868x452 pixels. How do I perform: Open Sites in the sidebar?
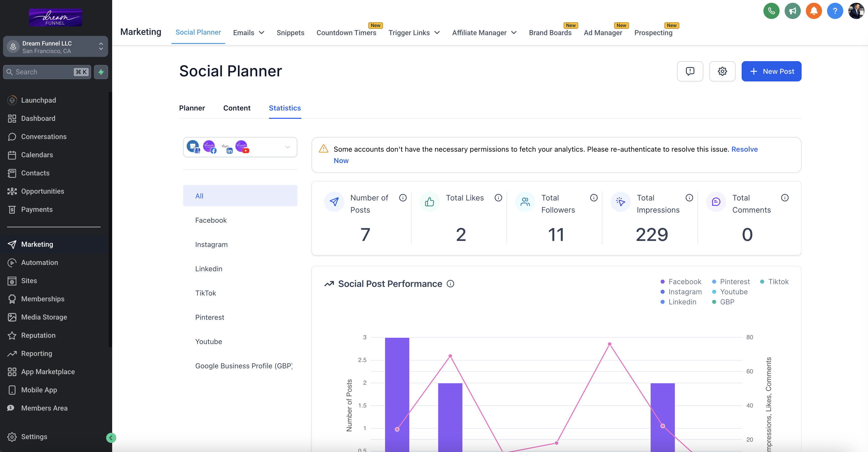(x=29, y=281)
